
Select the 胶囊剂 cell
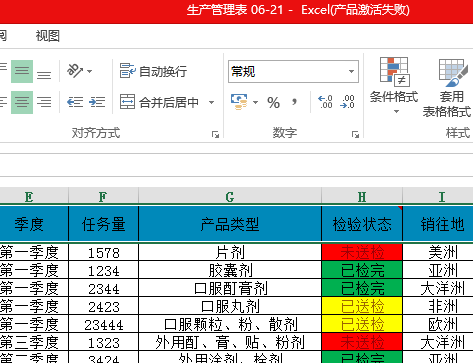(x=230, y=270)
